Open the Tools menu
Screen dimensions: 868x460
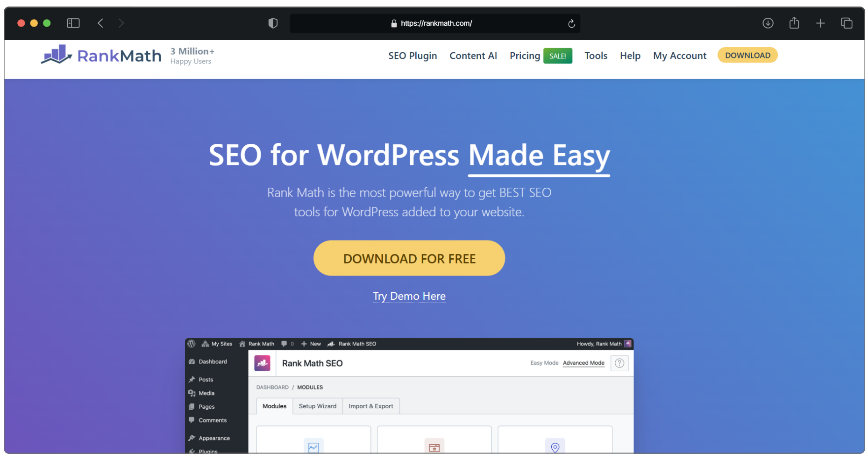[596, 56]
